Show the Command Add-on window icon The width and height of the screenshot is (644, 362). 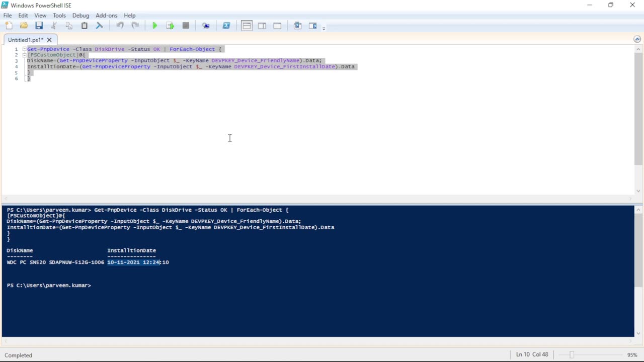point(297,26)
